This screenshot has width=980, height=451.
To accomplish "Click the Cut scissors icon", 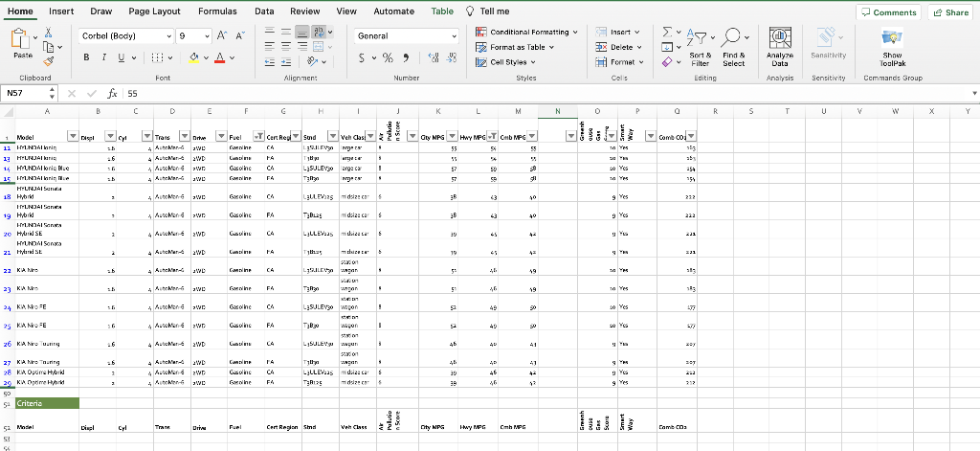I will tap(48, 33).
